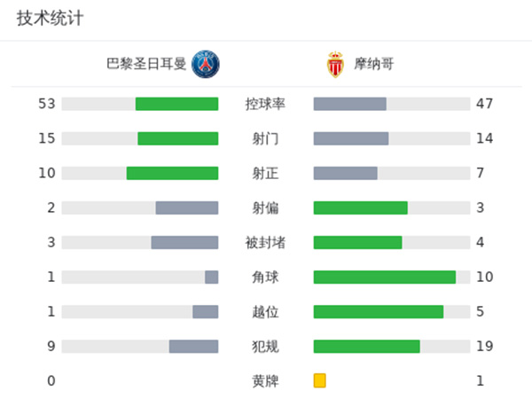Click the Paris Saint-Germain club logo
This screenshot has height=399, width=532.
206,64
